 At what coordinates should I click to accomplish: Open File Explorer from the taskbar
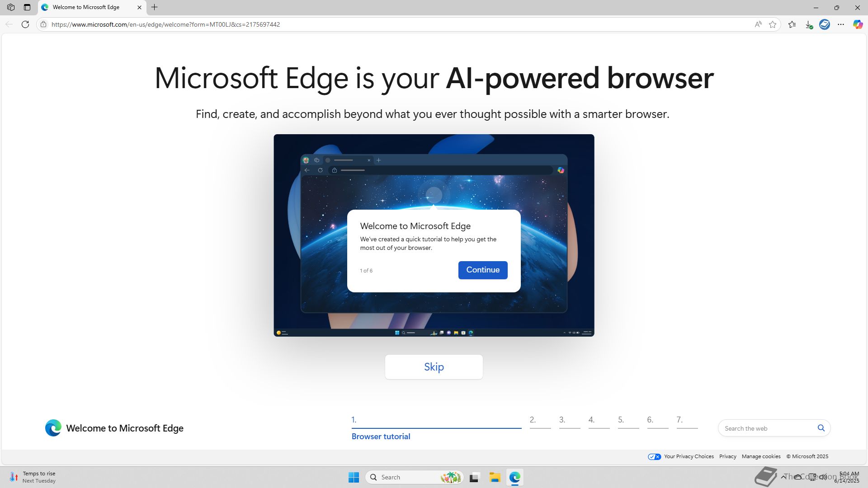pos(495,477)
